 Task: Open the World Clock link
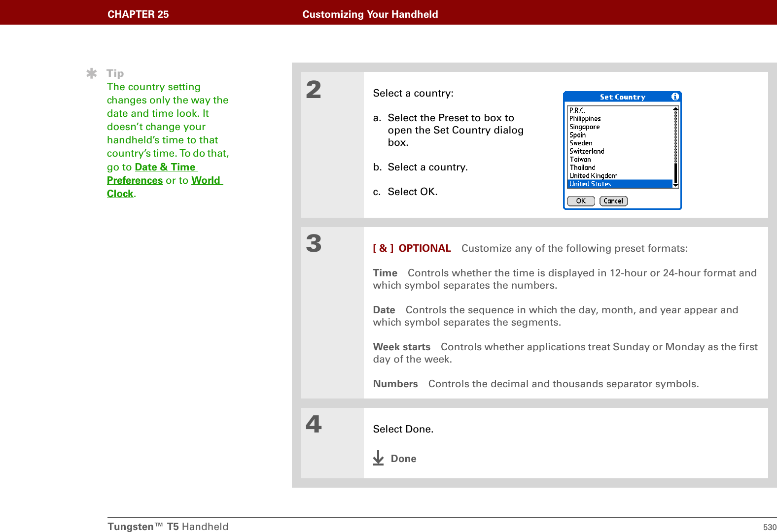(x=165, y=187)
